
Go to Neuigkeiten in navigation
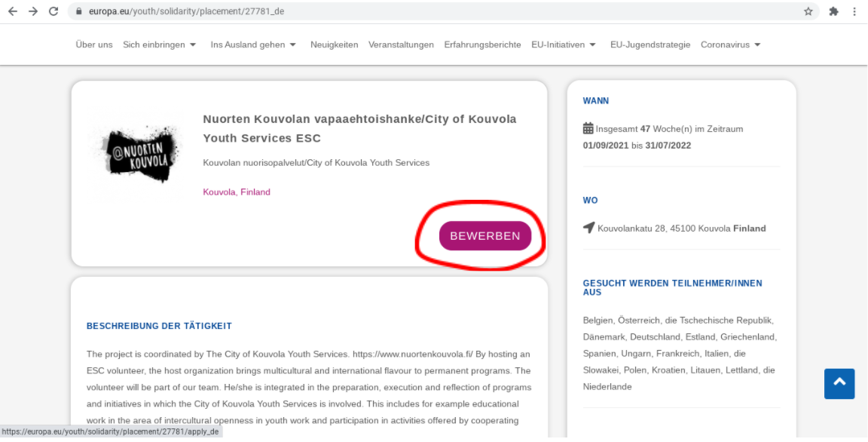click(335, 45)
